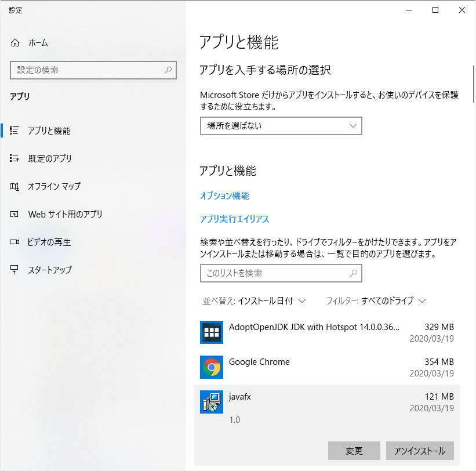Close the 設定 window

462,10
